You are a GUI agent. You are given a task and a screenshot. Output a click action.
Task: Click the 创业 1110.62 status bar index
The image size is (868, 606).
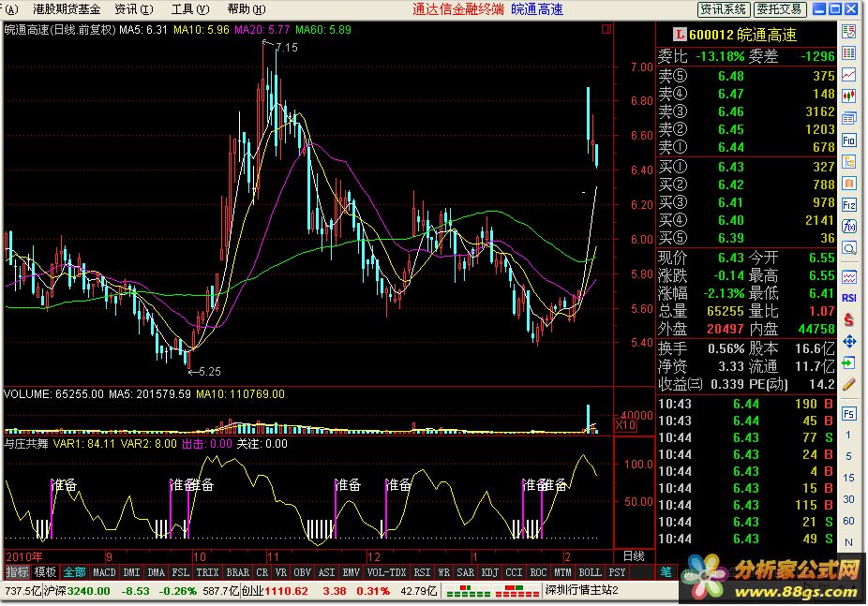(x=275, y=591)
